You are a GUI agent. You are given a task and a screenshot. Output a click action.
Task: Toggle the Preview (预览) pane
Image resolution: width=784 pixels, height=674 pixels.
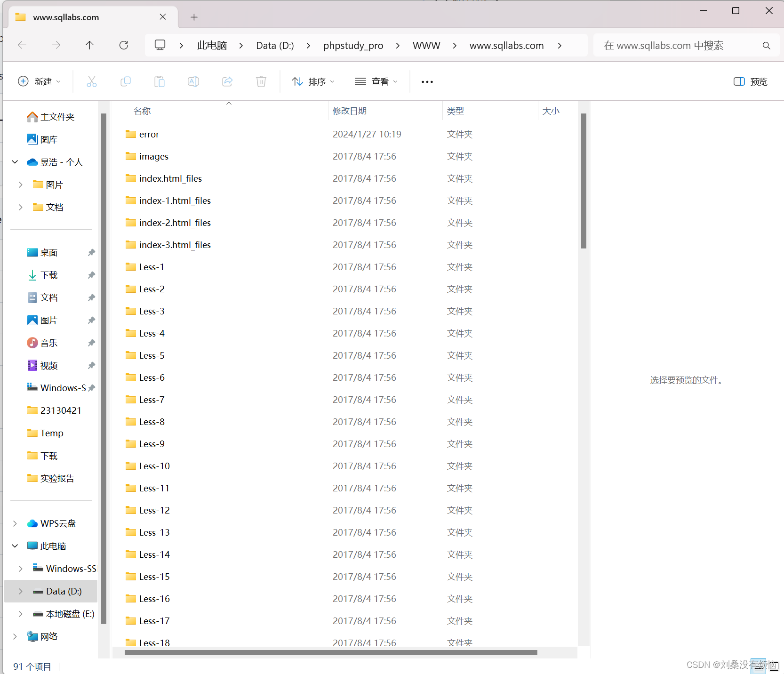pyautogui.click(x=751, y=81)
